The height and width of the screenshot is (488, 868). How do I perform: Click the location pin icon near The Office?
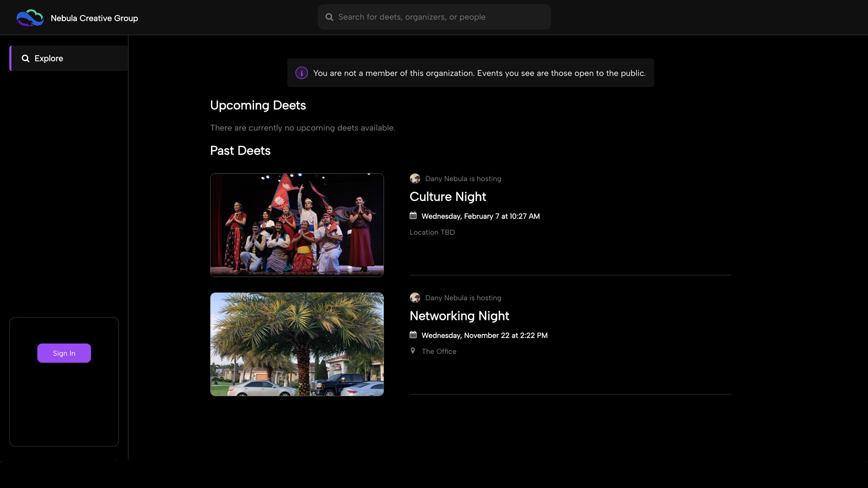coord(413,351)
